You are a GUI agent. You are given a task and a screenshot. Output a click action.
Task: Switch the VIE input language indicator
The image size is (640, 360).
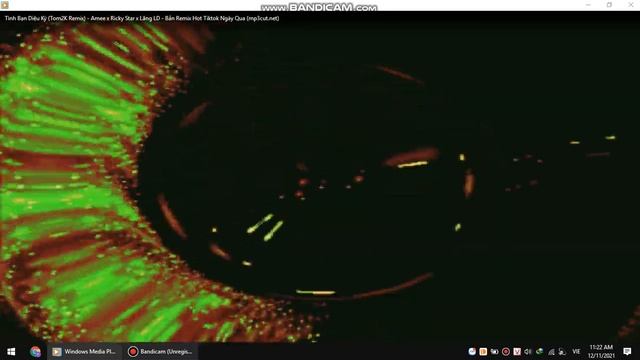[576, 351]
